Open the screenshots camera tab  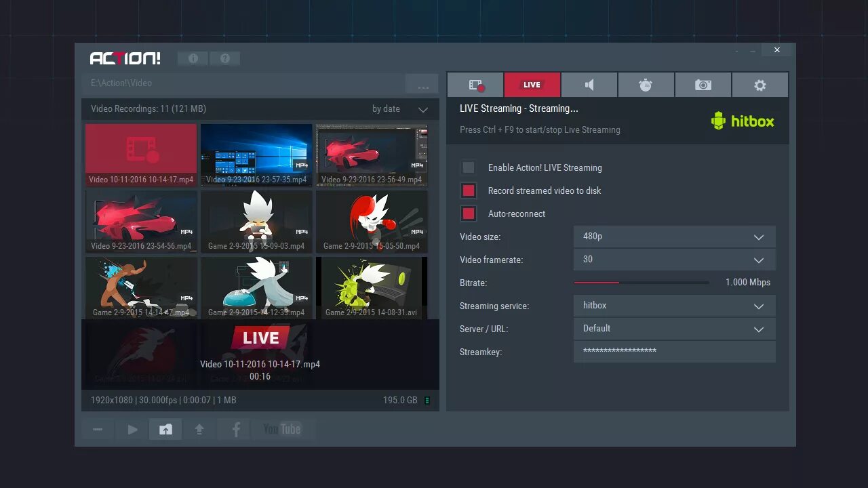click(703, 85)
